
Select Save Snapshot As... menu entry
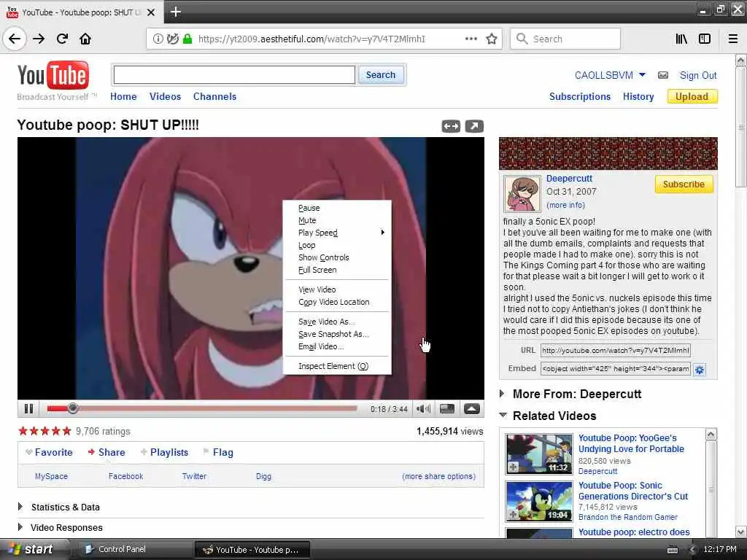click(x=337, y=334)
